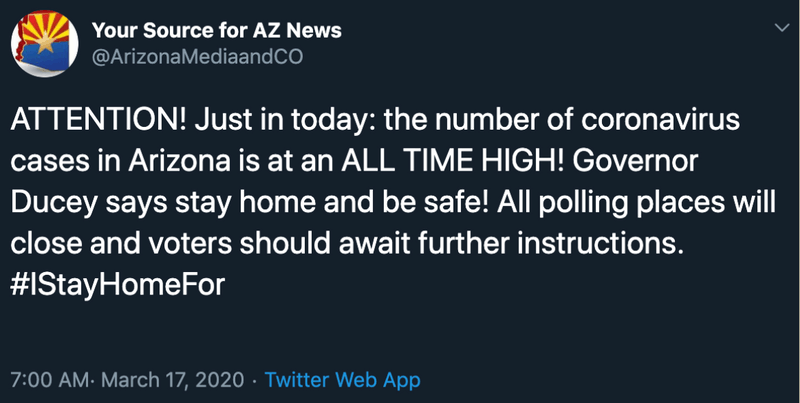The image size is (800, 403).
Task: Click the Twitter Web App source link
Action: [x=343, y=380]
